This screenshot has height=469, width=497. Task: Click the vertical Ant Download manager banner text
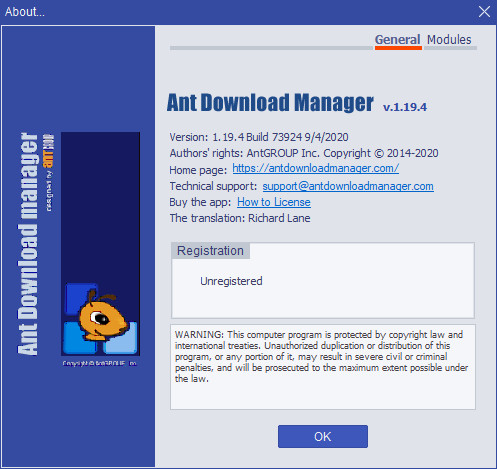click(28, 244)
